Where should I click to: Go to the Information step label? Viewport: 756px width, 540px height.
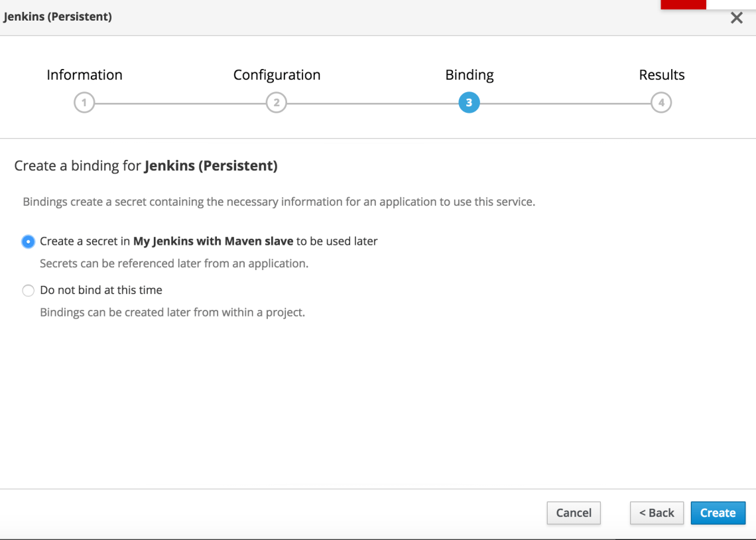[x=84, y=75]
